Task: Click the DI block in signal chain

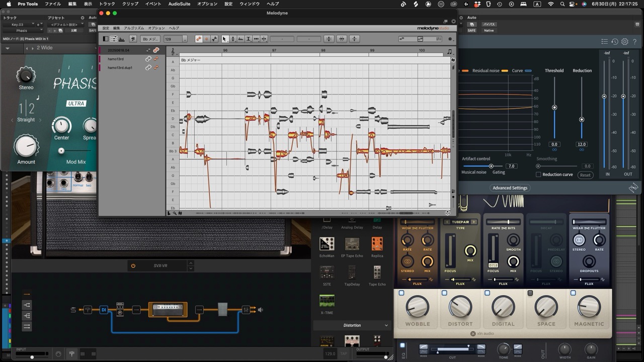Action: (104, 310)
